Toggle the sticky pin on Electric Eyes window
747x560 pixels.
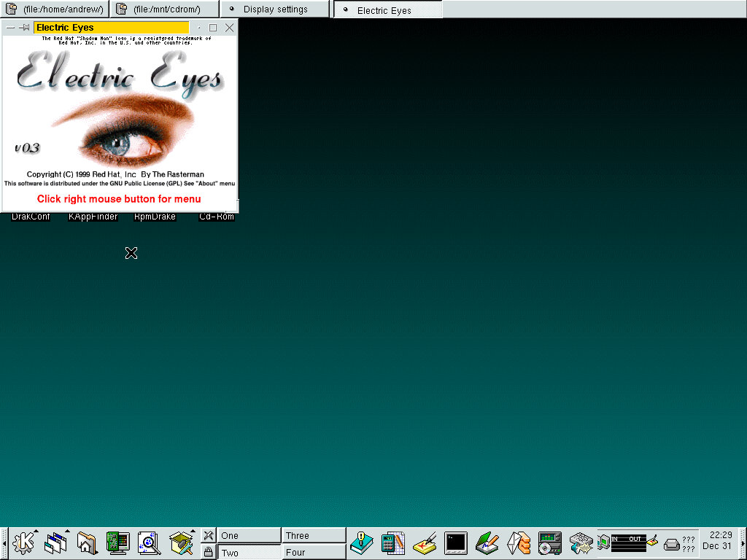coord(24,28)
